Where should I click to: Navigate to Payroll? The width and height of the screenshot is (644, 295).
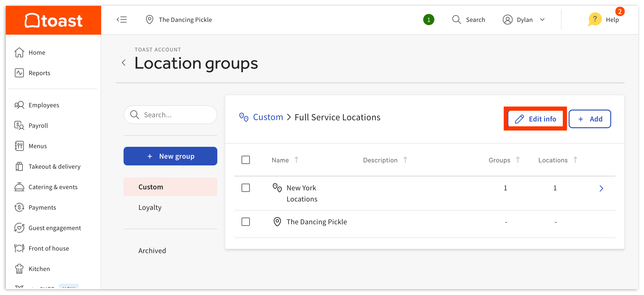pos(38,125)
